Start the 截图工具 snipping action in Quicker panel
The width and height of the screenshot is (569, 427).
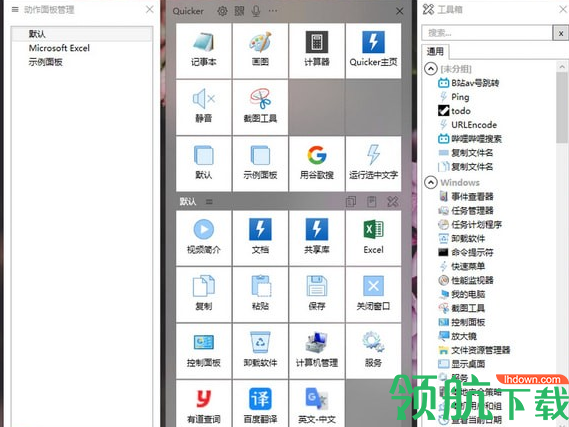click(260, 107)
